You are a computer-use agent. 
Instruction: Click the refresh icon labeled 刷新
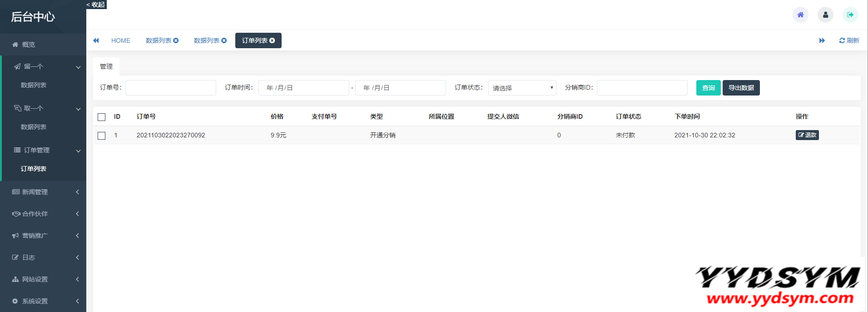[848, 40]
